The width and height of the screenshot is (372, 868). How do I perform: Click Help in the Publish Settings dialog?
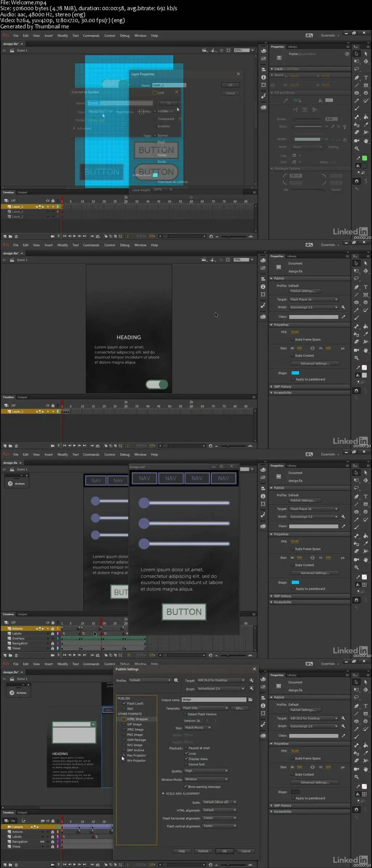(182, 851)
